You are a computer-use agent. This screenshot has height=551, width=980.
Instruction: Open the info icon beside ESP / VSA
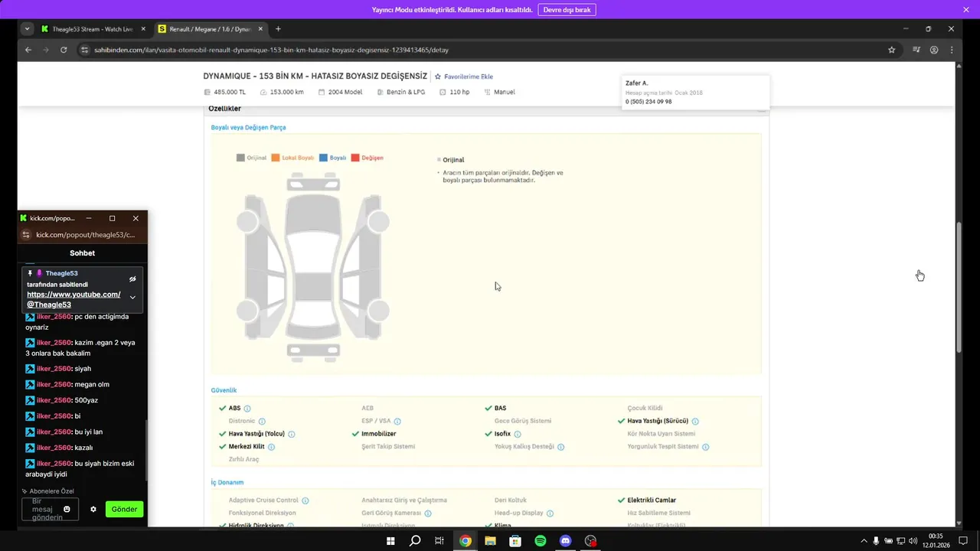point(397,422)
